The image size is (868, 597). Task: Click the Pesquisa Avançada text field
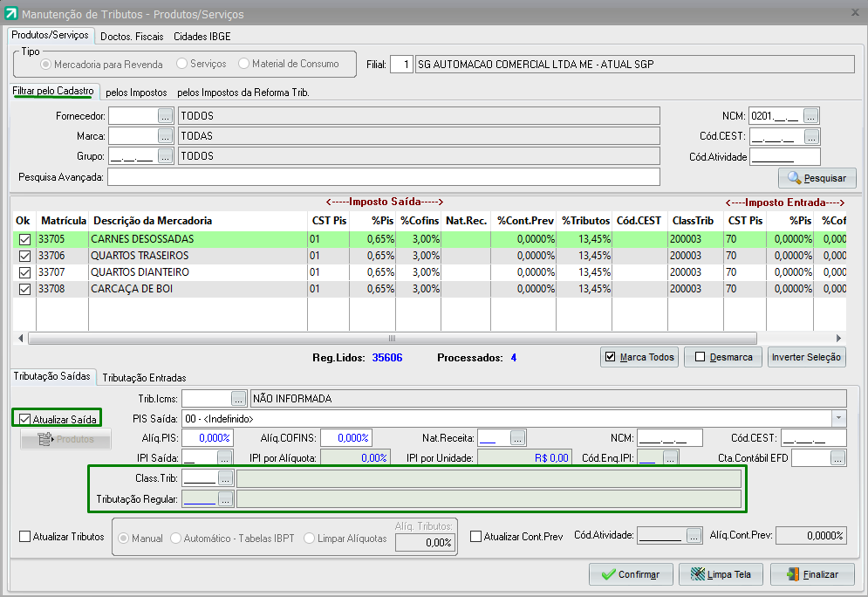tap(383, 177)
